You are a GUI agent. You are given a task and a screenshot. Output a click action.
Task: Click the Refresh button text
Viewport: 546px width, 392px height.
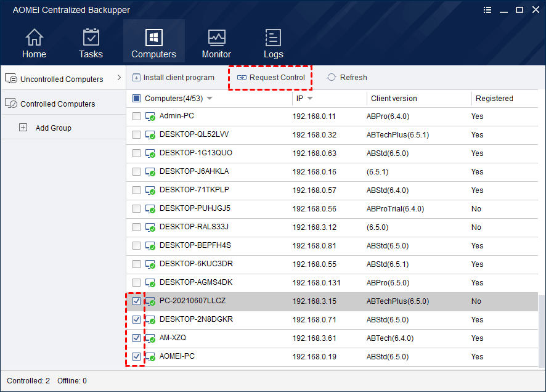(x=354, y=77)
